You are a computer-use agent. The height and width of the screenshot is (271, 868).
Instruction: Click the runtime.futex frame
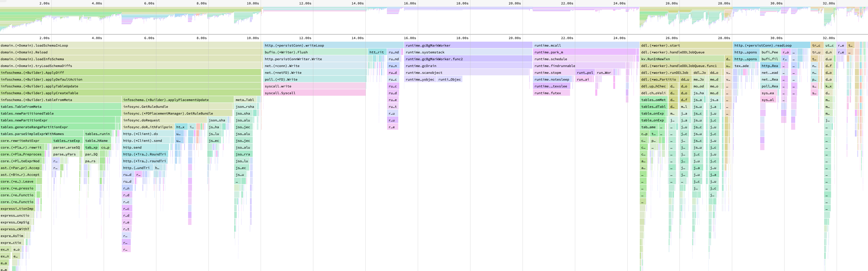tap(551, 93)
